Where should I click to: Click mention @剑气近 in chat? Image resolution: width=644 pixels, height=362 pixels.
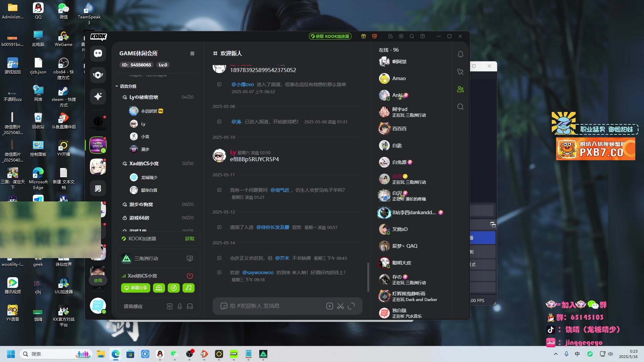point(280,190)
